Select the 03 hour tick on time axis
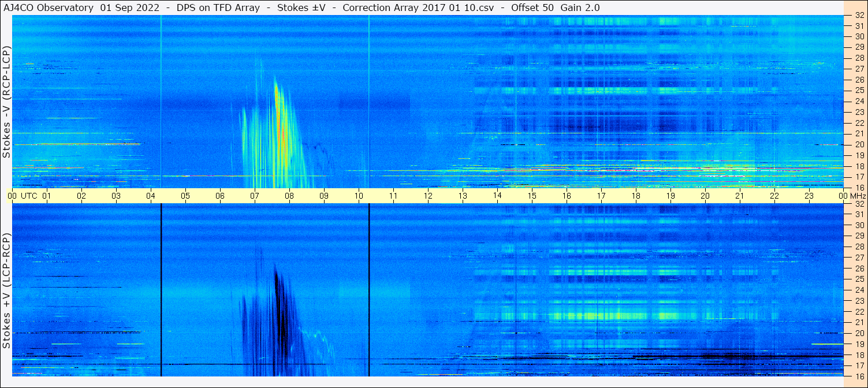Image resolution: width=868 pixels, height=388 pixels. tap(116, 196)
